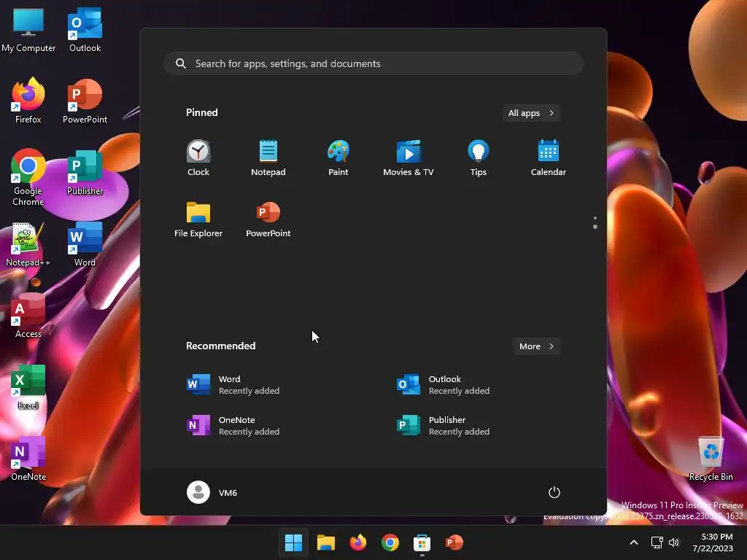Show All apps list

[531, 113]
